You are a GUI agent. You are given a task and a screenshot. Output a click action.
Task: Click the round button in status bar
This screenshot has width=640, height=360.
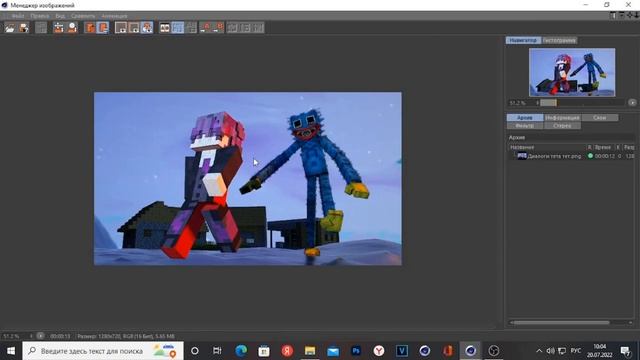[40, 336]
